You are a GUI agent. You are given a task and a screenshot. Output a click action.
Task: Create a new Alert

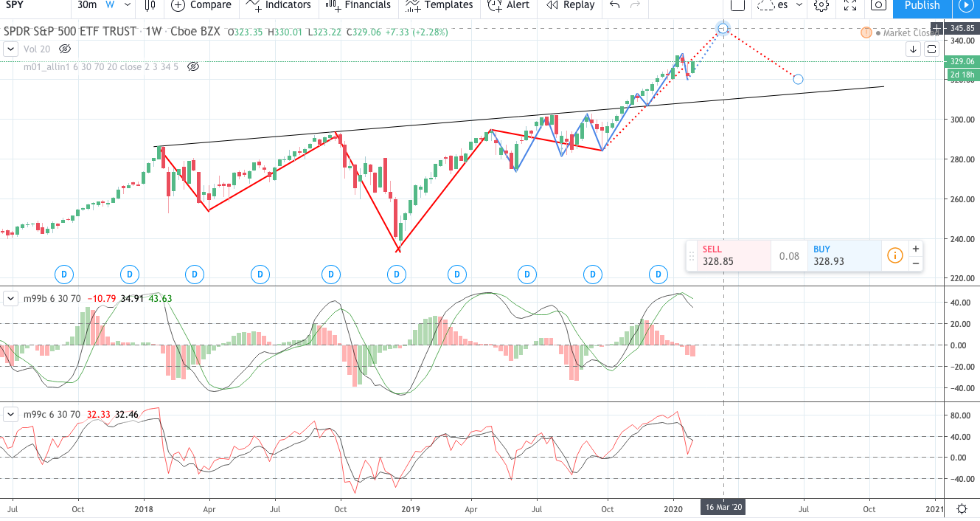509,5
